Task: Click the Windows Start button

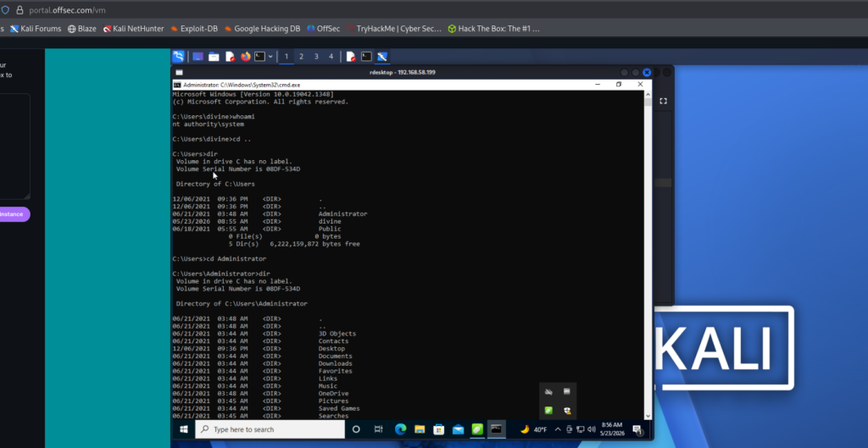Action: coord(183,429)
